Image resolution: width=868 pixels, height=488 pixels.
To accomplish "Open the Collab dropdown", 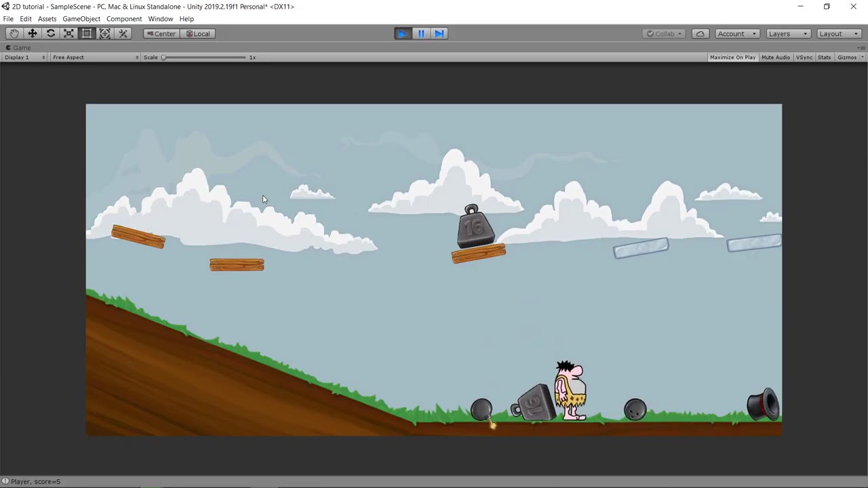I will click(x=665, y=33).
